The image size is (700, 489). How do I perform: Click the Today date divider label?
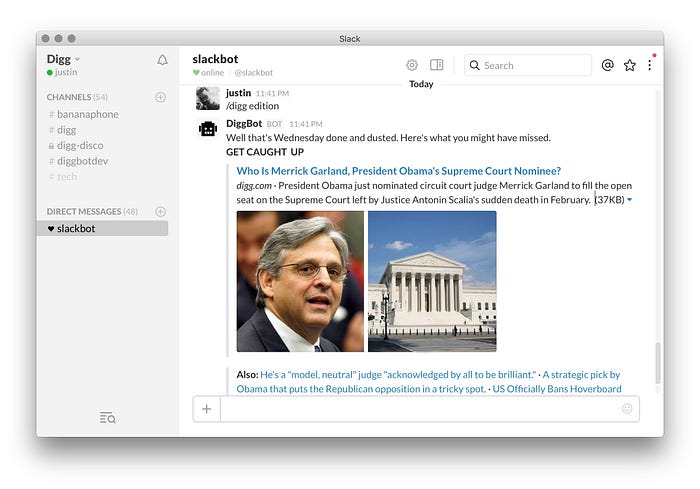[x=421, y=84]
